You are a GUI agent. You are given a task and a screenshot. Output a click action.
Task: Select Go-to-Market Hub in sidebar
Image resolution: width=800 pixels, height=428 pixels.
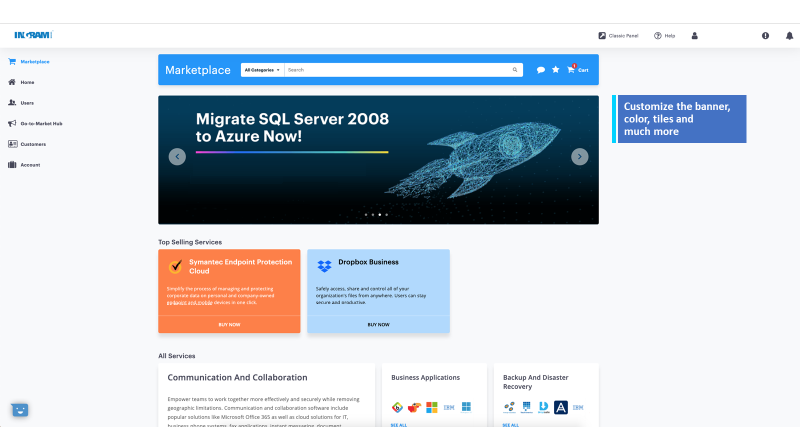click(x=41, y=123)
